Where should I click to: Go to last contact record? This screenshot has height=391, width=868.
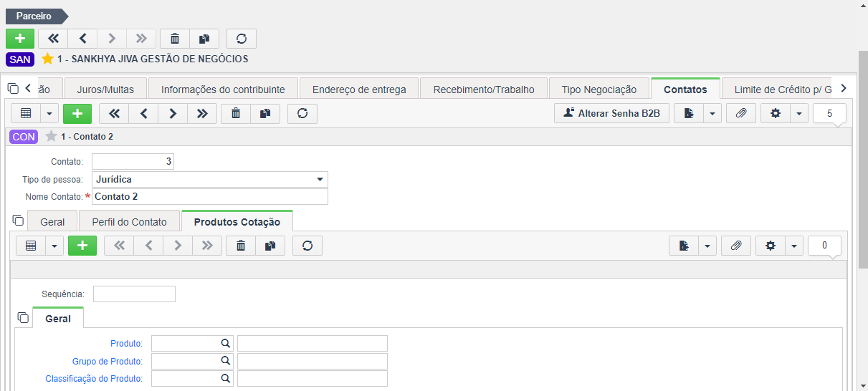[201, 113]
